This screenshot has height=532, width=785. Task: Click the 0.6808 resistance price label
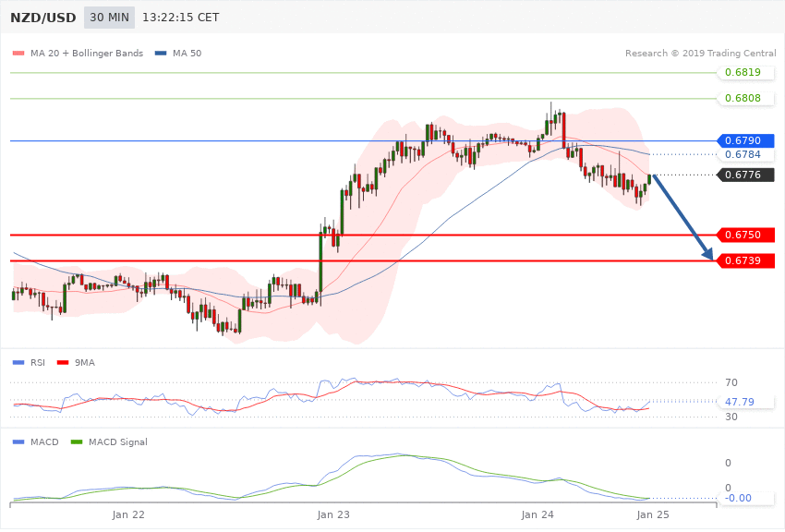(746, 99)
